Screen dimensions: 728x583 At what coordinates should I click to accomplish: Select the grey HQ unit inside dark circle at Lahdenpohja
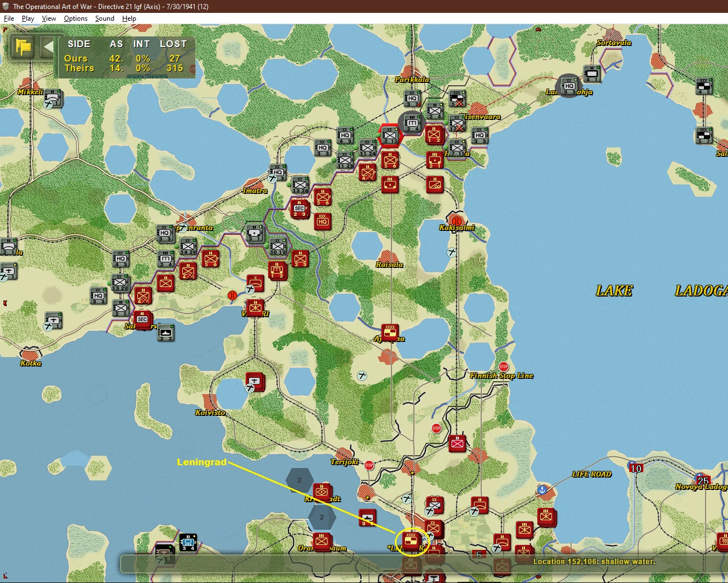569,85
